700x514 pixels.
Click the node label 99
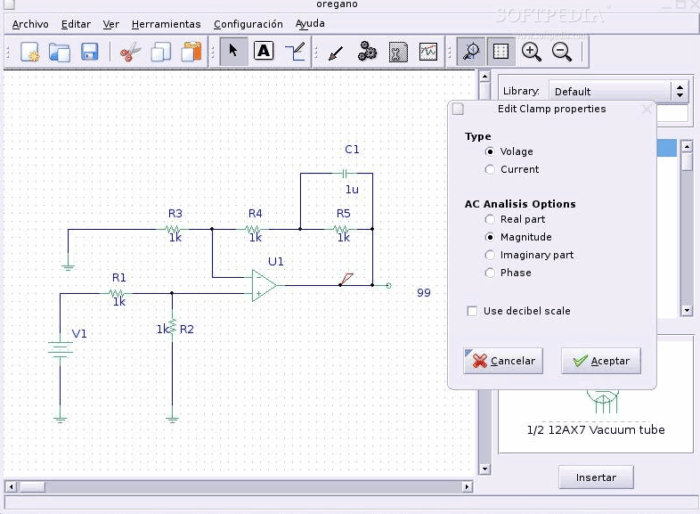(x=424, y=293)
